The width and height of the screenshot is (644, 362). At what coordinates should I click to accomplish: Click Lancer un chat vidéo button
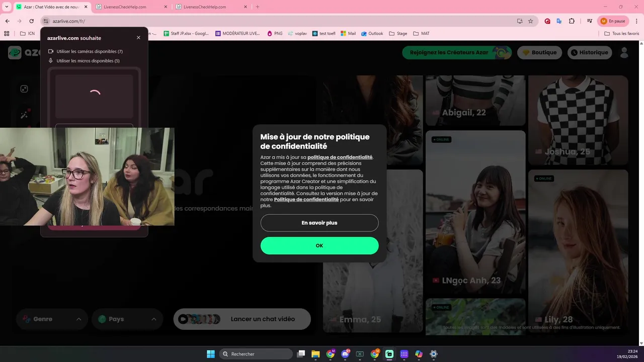coord(242,319)
